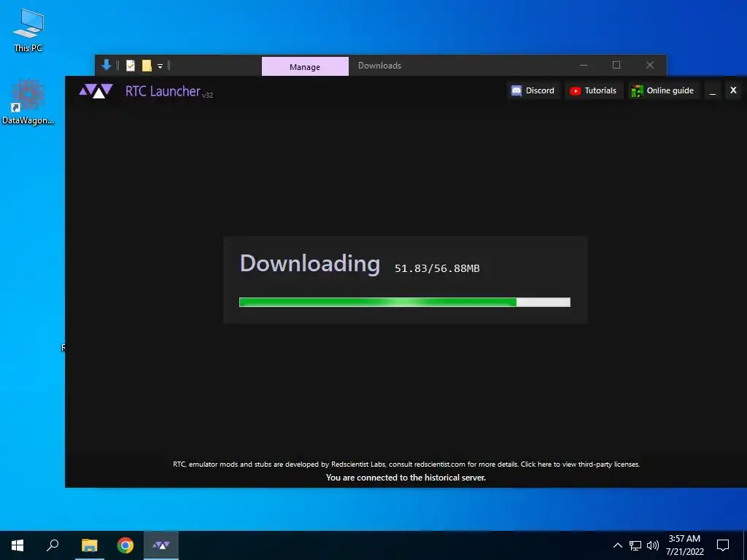
Task: Click the RTC Launcher taskbar icon
Action: coord(161,545)
